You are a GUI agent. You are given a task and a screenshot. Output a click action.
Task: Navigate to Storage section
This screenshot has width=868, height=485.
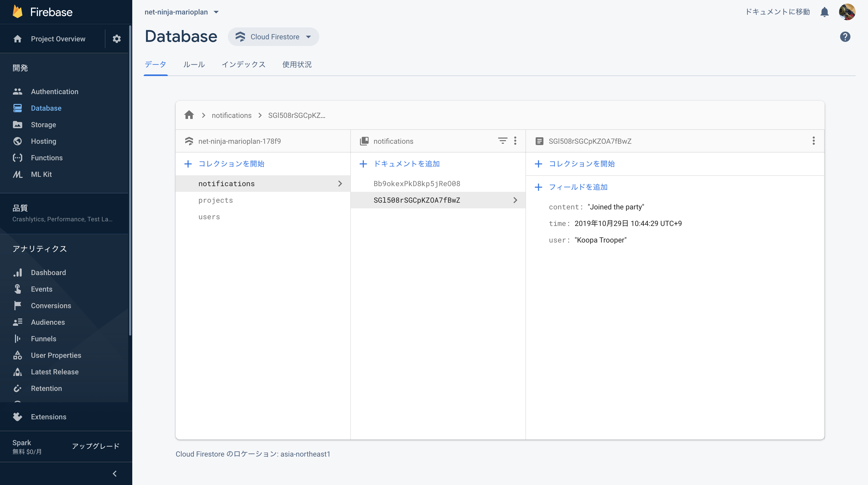pos(43,125)
